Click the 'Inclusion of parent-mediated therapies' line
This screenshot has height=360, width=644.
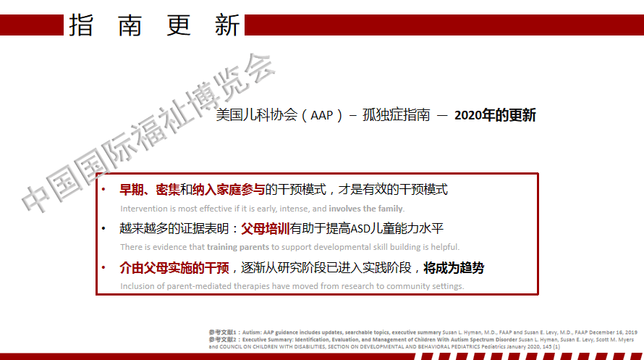pyautogui.click(x=292, y=286)
